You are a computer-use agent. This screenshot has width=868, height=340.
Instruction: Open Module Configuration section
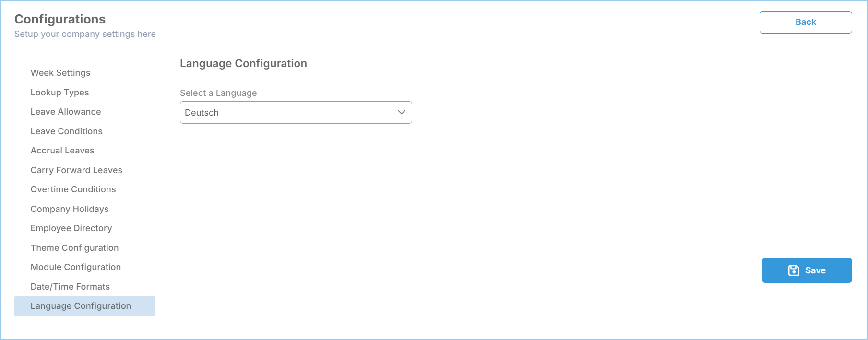(x=76, y=267)
